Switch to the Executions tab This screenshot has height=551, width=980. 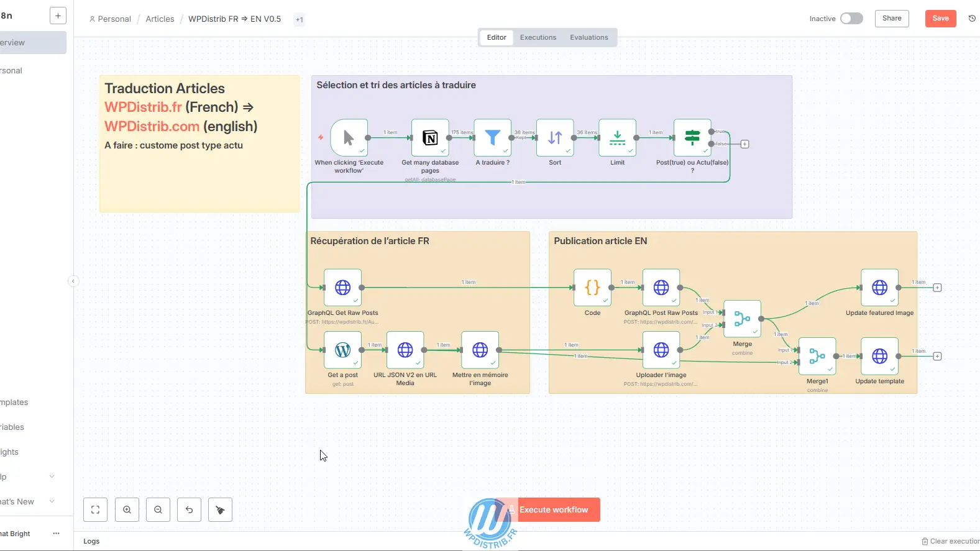point(538,37)
